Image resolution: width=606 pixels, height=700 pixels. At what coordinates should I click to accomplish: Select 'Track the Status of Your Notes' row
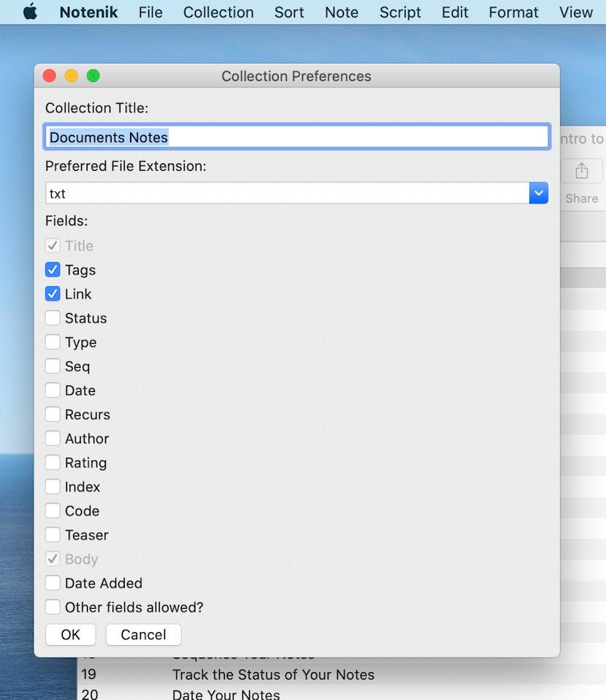pyautogui.click(x=342, y=674)
